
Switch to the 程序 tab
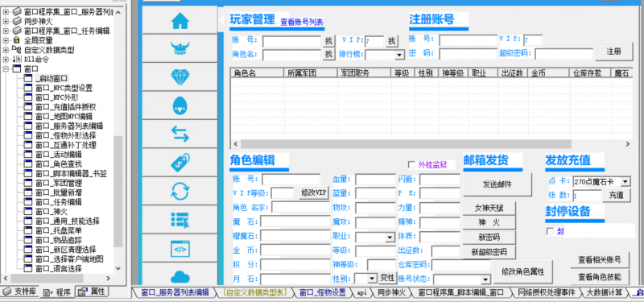point(57,292)
